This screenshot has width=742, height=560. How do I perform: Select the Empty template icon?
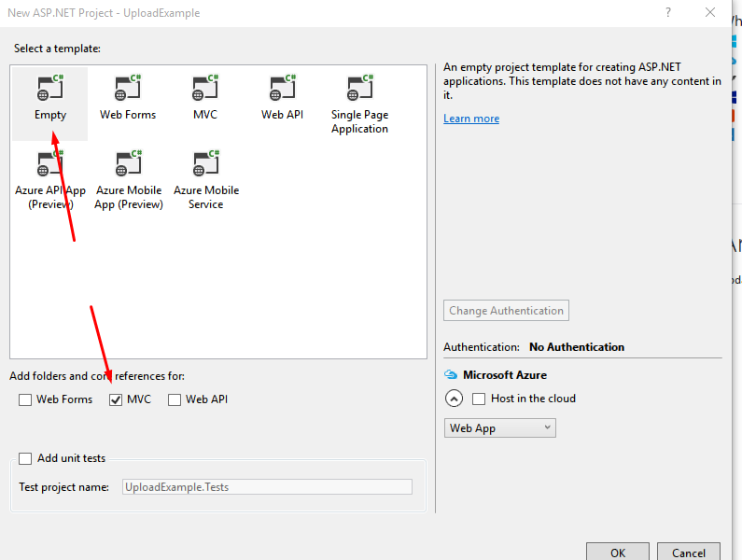point(50,88)
